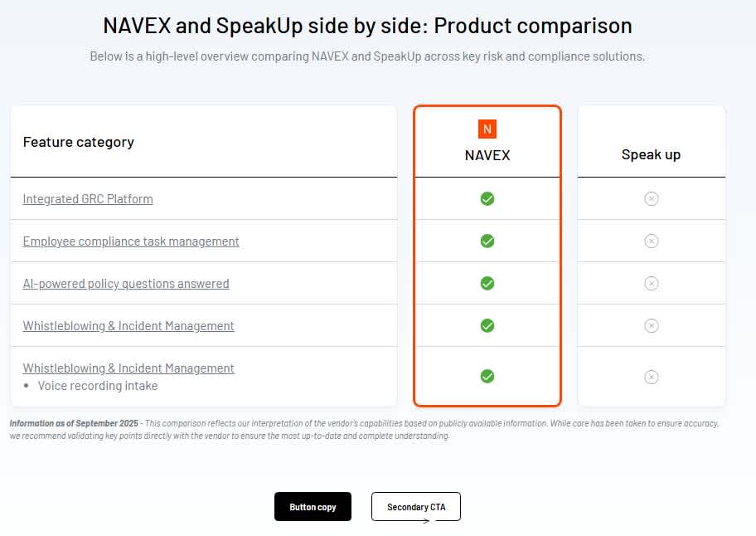Viewport: 756px width, 536px height.
Task: Open the Integrated GRC Platform link
Action: (x=88, y=199)
